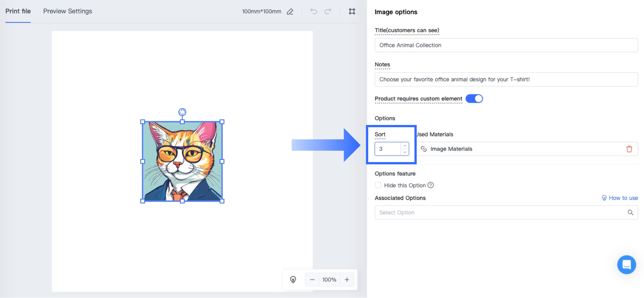The height and width of the screenshot is (298, 644).
Task: Open the Associated Options select dropdown
Action: coord(506,212)
